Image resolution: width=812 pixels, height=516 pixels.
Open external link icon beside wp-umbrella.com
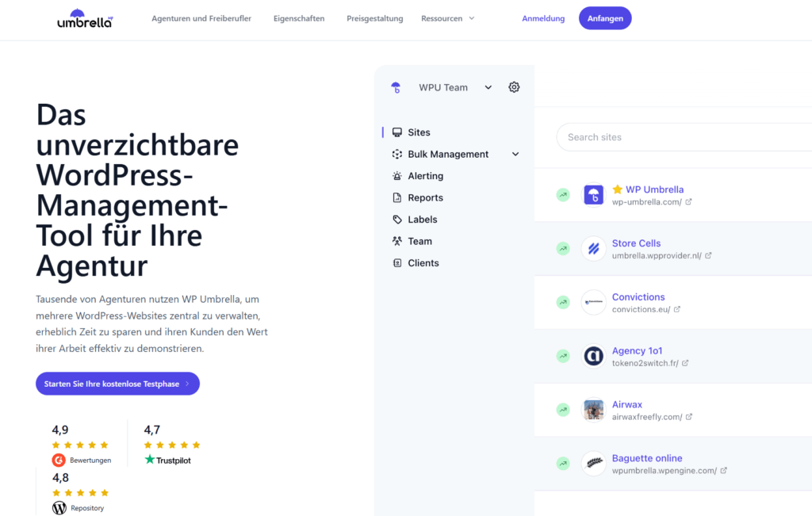tap(688, 202)
